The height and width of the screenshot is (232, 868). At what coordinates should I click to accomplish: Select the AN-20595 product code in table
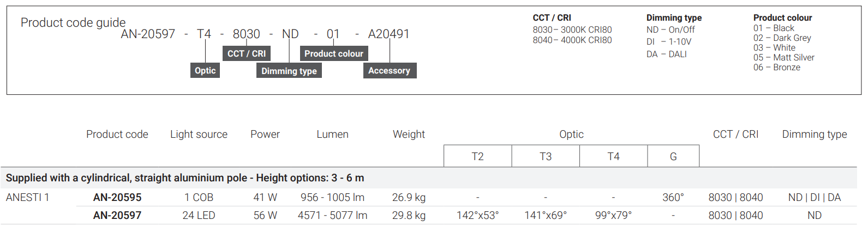[x=117, y=197]
